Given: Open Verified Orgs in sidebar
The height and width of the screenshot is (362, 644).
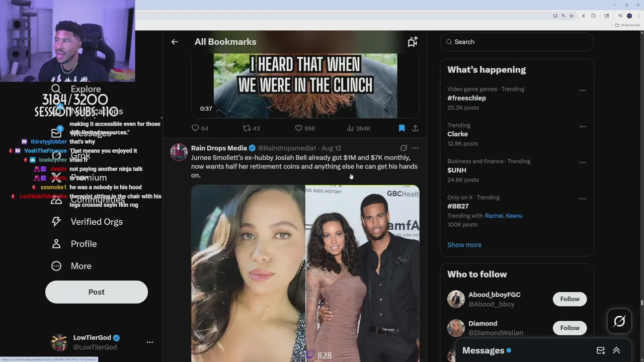Looking at the screenshot, I should [87, 222].
